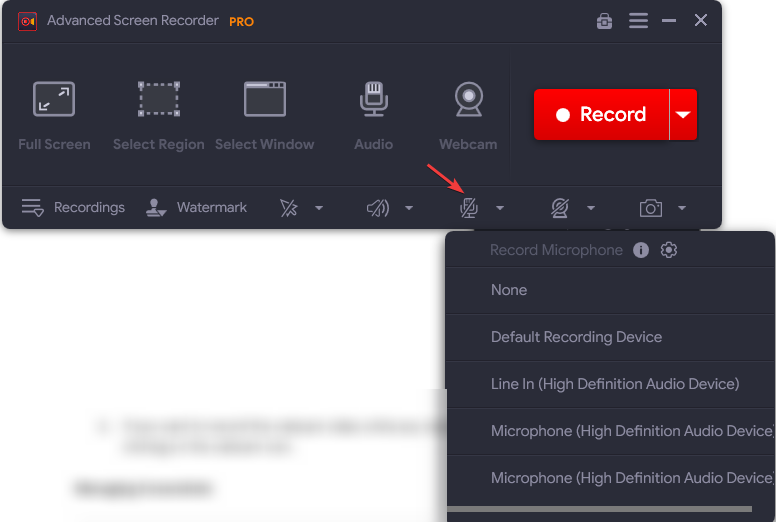Image resolution: width=776 pixels, height=522 pixels.
Task: Click the Record Microphone info icon
Action: (641, 250)
